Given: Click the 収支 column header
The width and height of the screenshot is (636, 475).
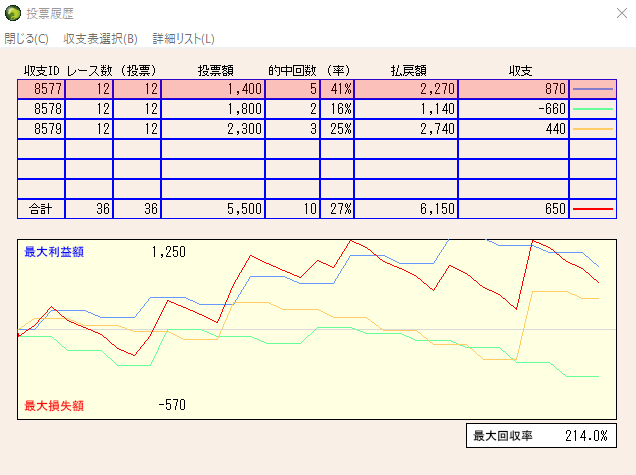Looking at the screenshot, I should pos(520,71).
